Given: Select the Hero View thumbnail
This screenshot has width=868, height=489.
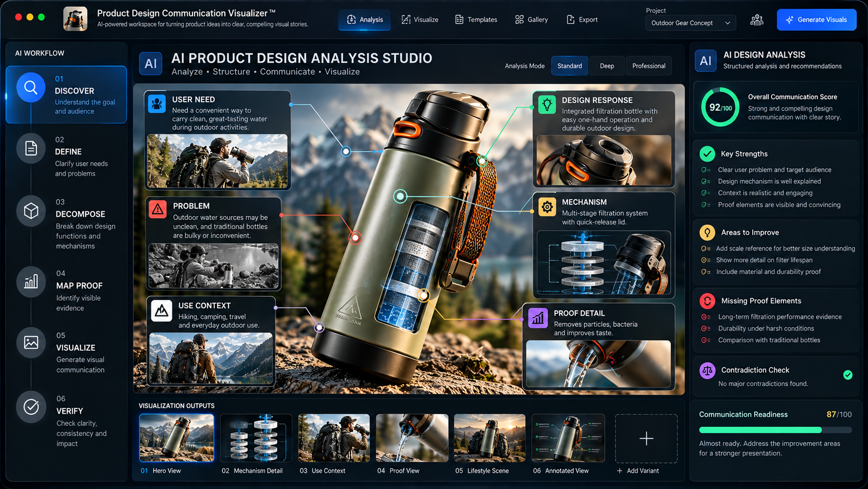Looking at the screenshot, I should (x=177, y=438).
